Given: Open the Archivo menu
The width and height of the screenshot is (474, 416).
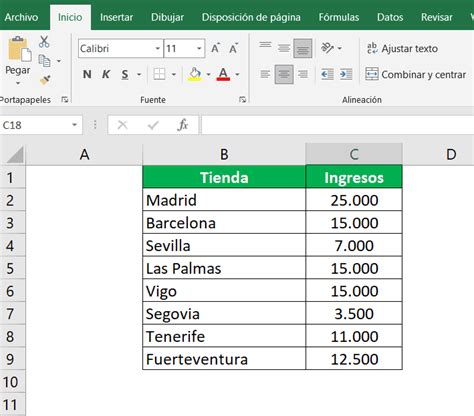Looking at the screenshot, I should pos(21,17).
